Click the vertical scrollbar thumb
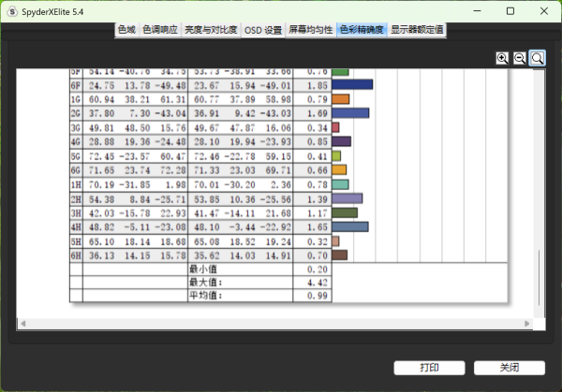 (x=539, y=278)
